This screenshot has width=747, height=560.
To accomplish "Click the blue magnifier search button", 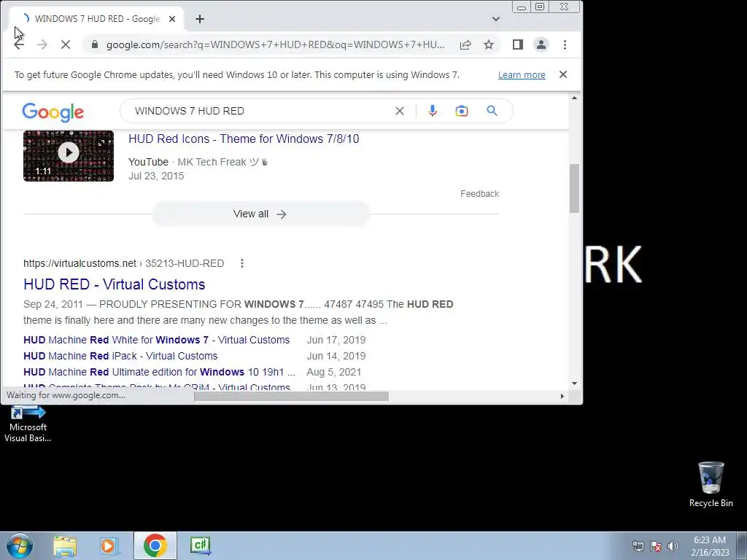I will pyautogui.click(x=492, y=111).
